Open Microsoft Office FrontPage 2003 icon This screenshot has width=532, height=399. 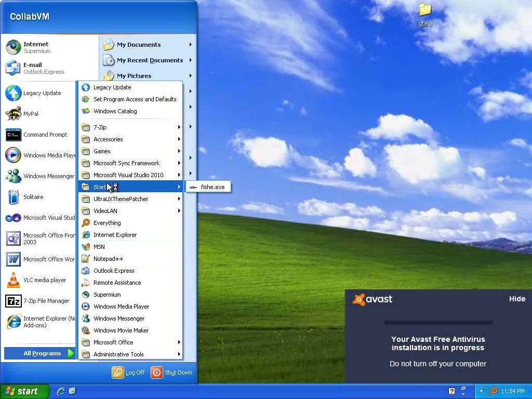pos(14,238)
